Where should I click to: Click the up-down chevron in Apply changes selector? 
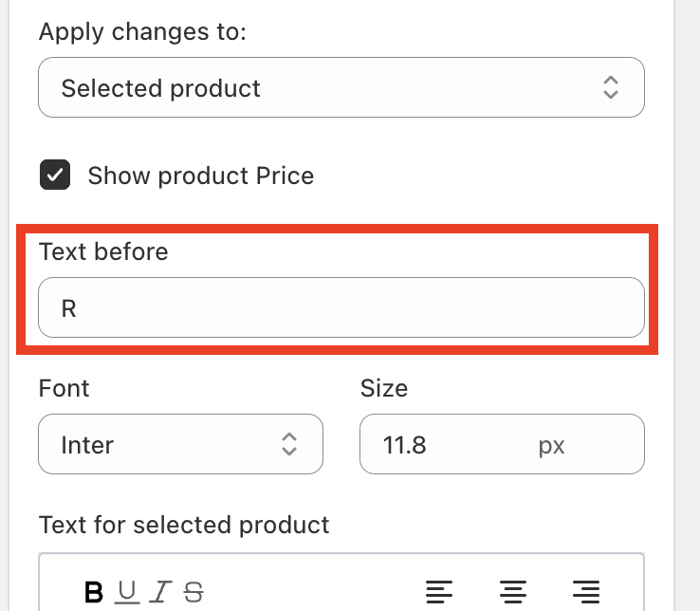tap(611, 88)
